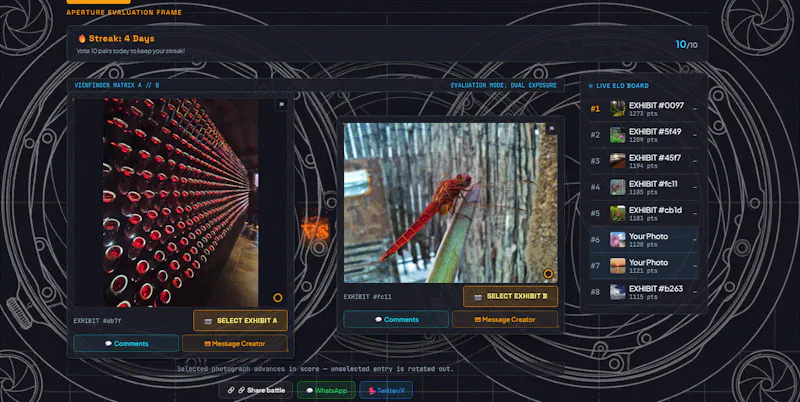Click the EXHIBIT #ab7f caption under left photo
Viewport: 800px width, 402px height.
97,321
